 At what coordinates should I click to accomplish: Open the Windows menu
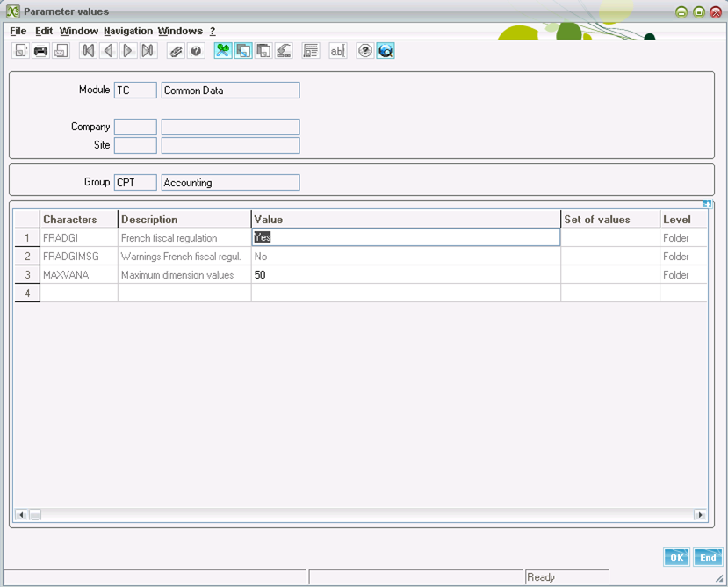pos(180,31)
